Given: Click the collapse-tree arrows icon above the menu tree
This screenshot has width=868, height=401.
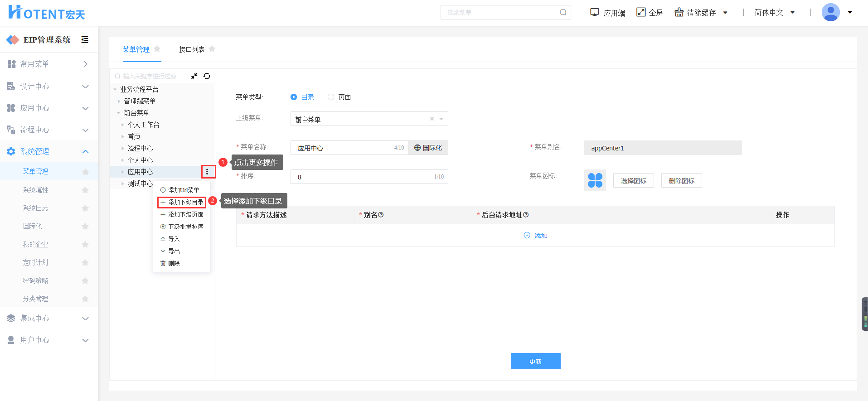Looking at the screenshot, I should click(x=194, y=76).
